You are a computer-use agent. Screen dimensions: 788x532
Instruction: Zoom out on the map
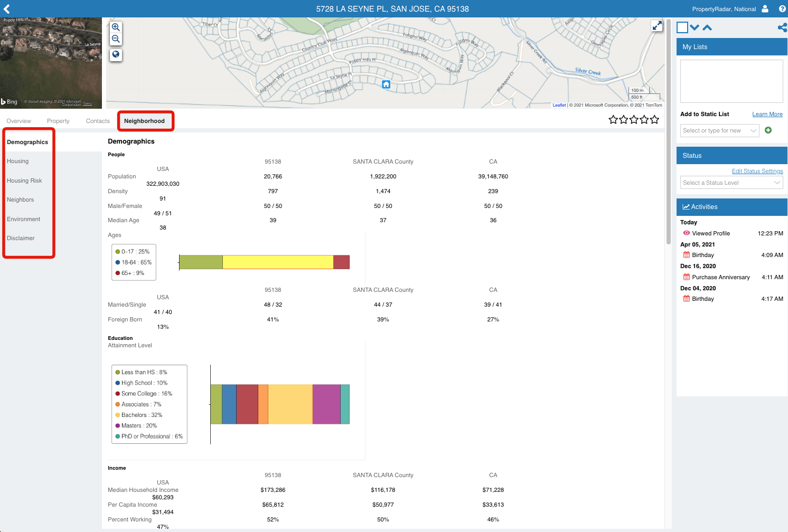click(116, 39)
